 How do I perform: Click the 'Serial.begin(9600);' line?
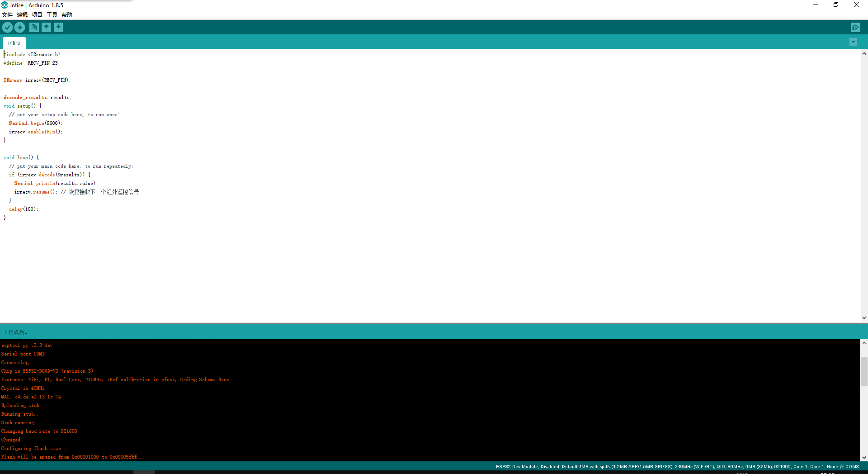36,123
